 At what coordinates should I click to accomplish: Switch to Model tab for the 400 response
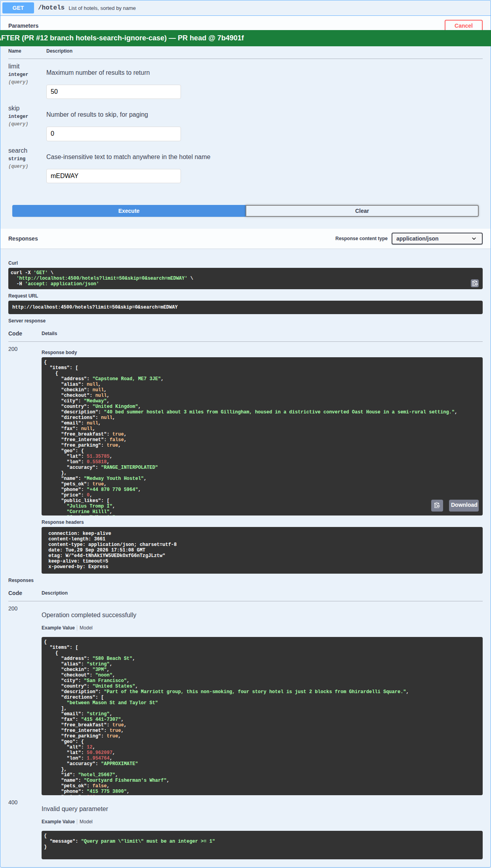86,822
